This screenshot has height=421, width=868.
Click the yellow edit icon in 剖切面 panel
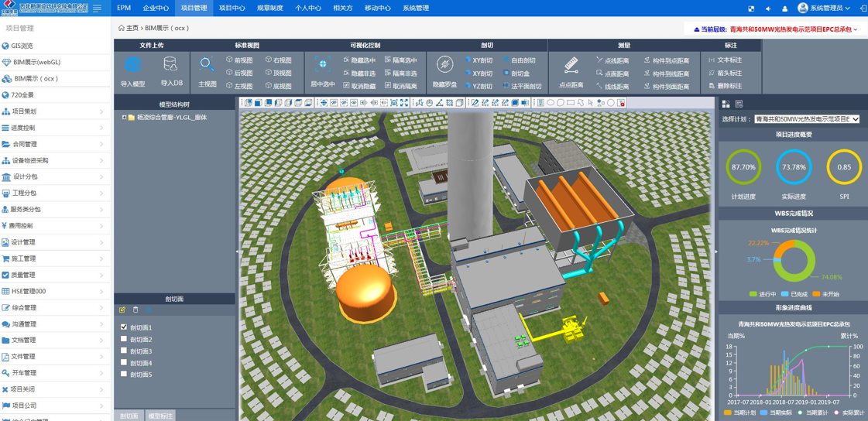(122, 310)
